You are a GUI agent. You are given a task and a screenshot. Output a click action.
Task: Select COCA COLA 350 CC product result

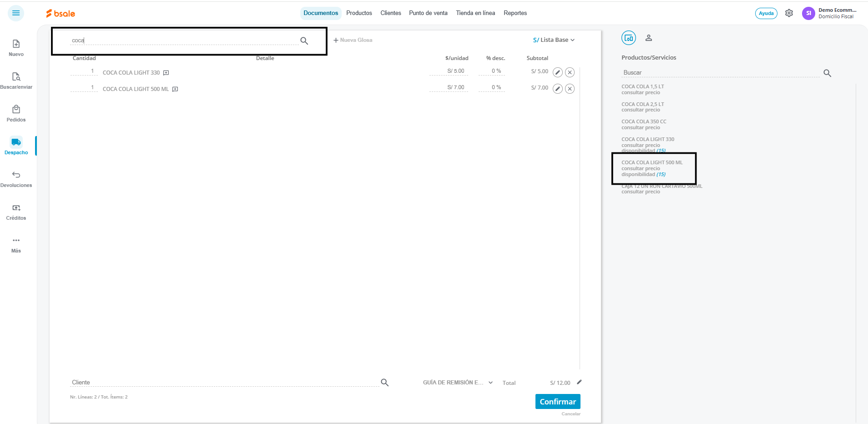(644, 125)
